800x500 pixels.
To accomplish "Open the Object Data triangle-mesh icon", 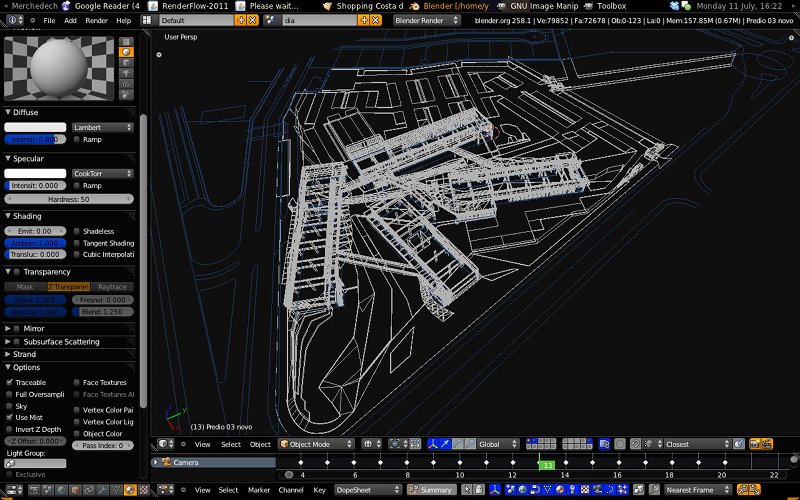I will pos(116,490).
